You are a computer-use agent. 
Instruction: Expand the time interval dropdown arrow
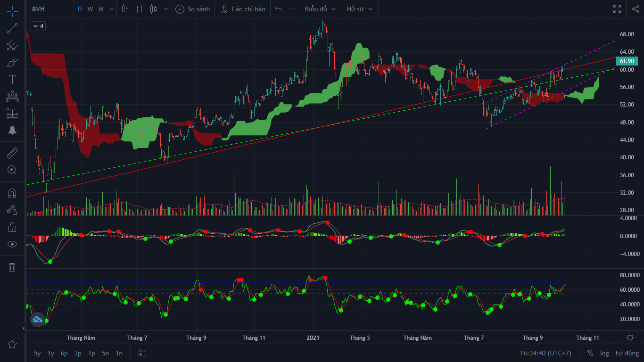[111, 9]
